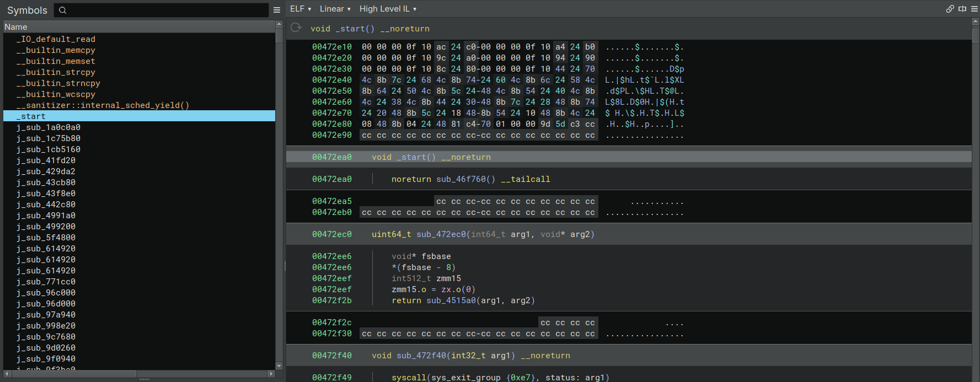980x382 pixels.
Task: Click the code view scroll-up arrow
Action: pyautogui.click(x=976, y=21)
